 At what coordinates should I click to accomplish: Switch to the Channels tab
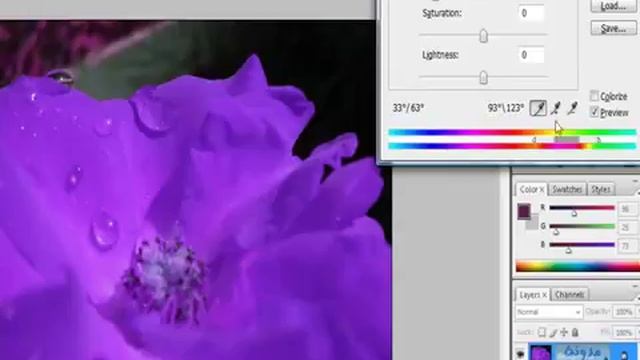click(569, 295)
